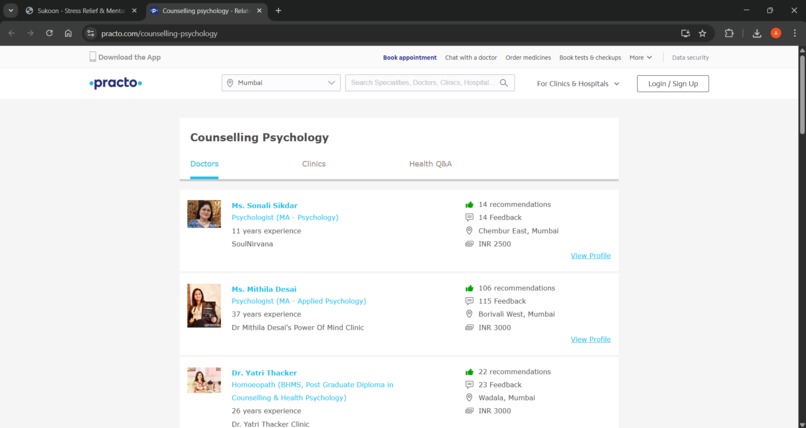This screenshot has height=428, width=806.
Task: Close the Counselling psychology tab
Action: point(260,10)
